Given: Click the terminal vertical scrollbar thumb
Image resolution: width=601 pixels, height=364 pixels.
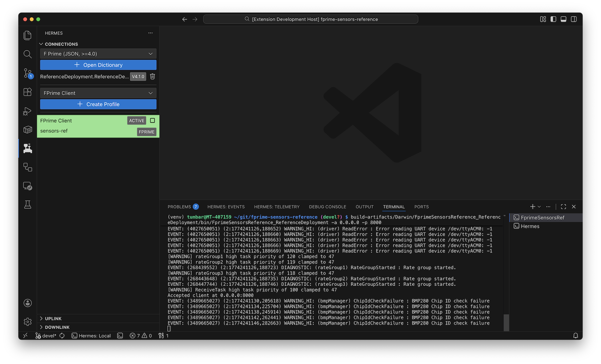Looking at the screenshot, I should 506,322.
